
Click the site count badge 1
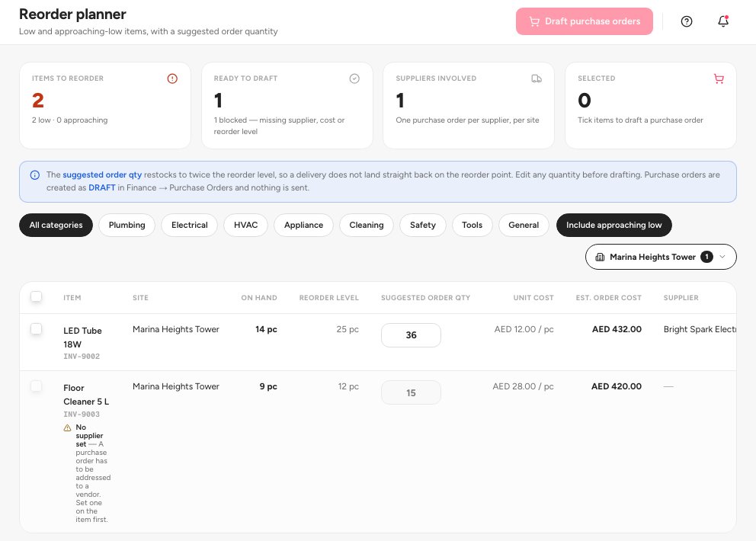[706, 257]
